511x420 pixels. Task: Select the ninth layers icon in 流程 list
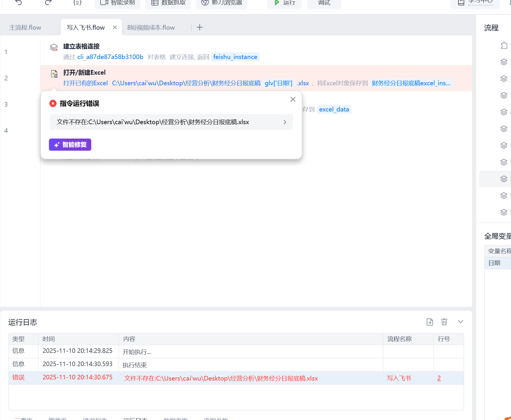pos(504,196)
